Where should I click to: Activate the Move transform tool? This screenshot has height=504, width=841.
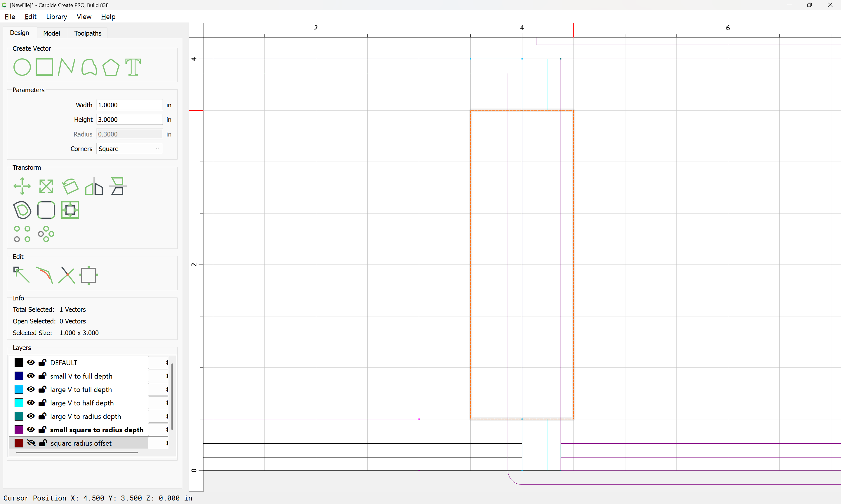click(22, 186)
